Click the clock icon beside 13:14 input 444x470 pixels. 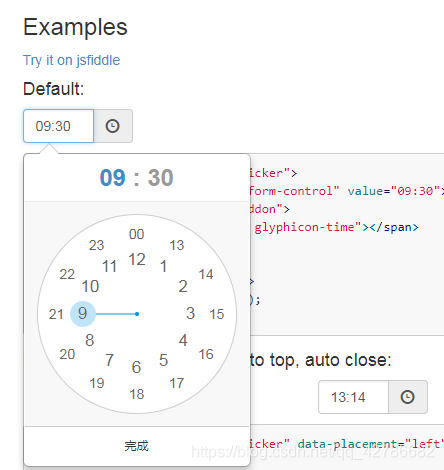[x=407, y=397]
